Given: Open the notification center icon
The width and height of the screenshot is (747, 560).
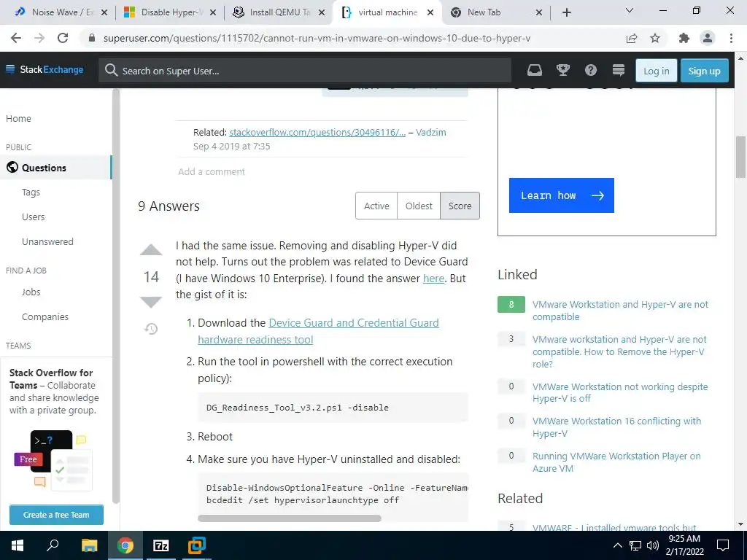Looking at the screenshot, I should [723, 545].
